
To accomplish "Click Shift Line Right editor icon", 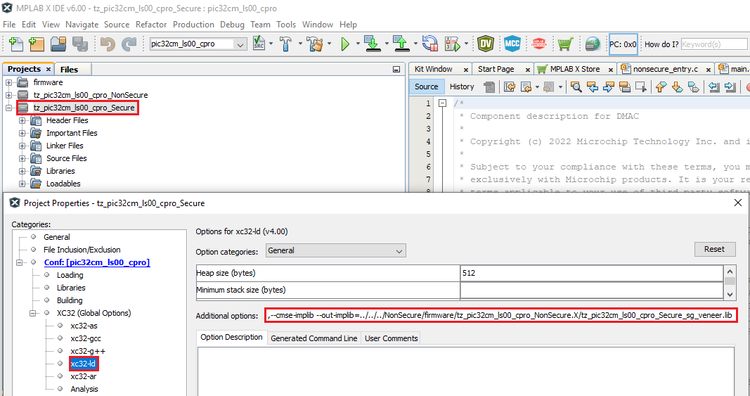I will coord(730,87).
